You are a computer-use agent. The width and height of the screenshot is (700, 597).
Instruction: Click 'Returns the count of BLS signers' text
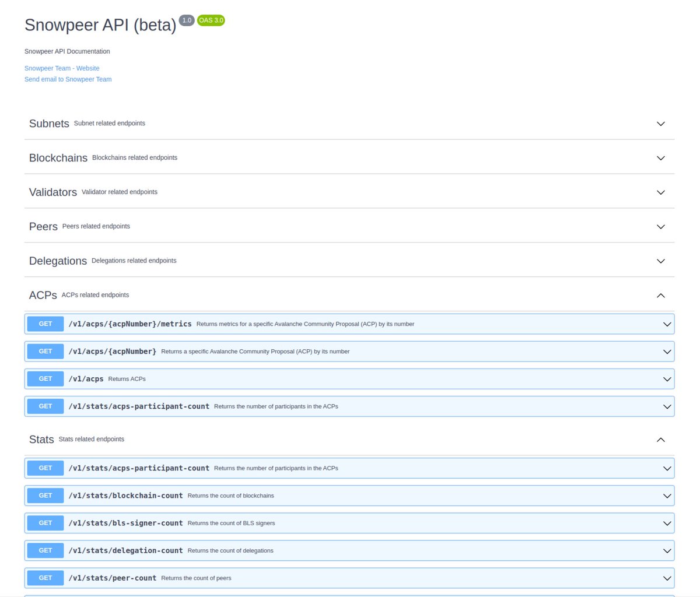click(232, 523)
